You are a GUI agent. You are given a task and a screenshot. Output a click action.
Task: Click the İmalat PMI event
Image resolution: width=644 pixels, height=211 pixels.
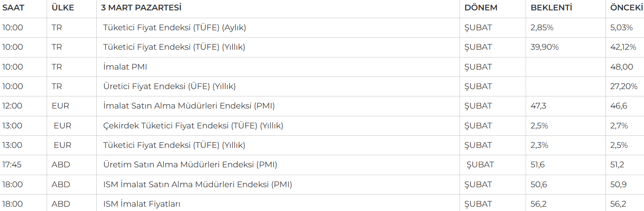pos(125,67)
